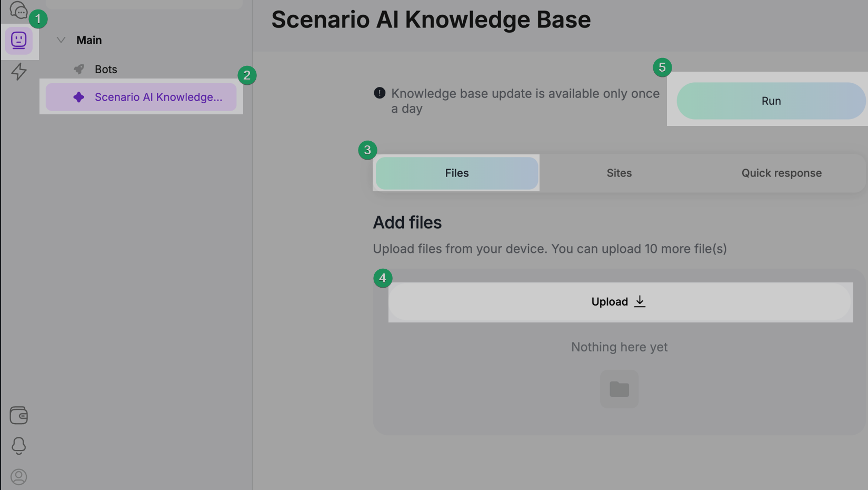Click the green step 4 badge
Viewport: 868px width, 490px height.
pyautogui.click(x=383, y=278)
